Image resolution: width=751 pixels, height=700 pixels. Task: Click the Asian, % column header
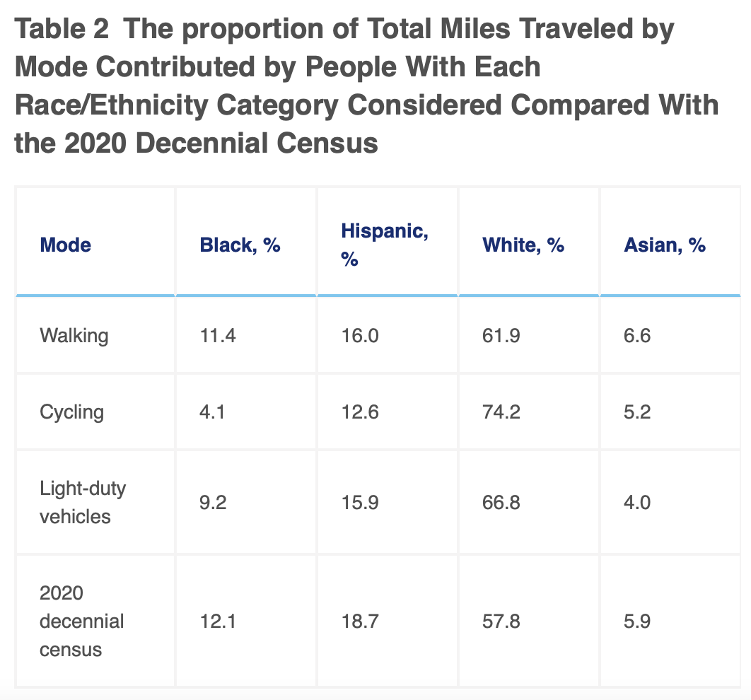665,245
